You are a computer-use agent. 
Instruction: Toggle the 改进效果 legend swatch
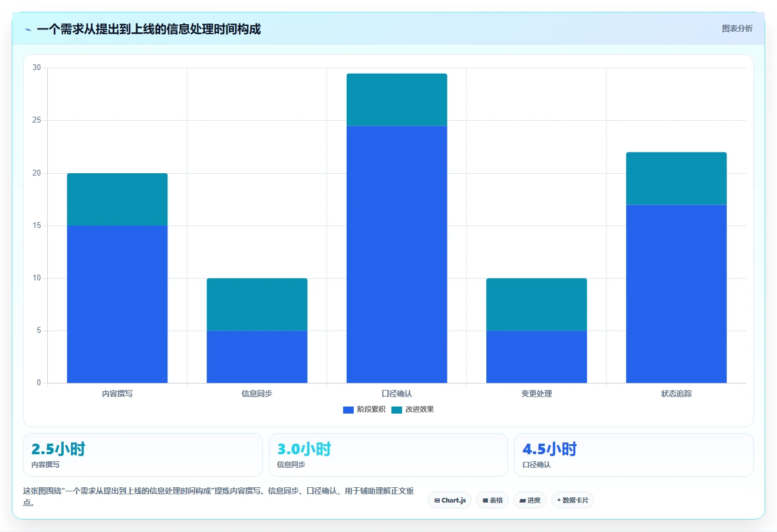pyautogui.click(x=396, y=410)
